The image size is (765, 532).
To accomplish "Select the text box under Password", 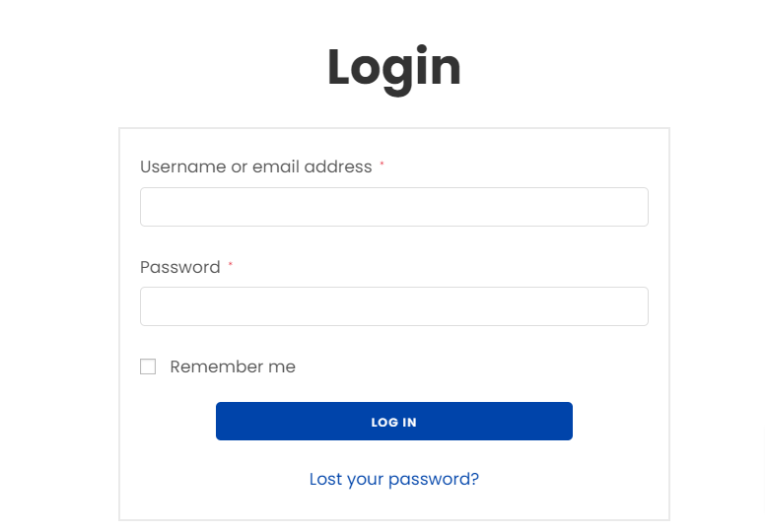I will point(393,306).
